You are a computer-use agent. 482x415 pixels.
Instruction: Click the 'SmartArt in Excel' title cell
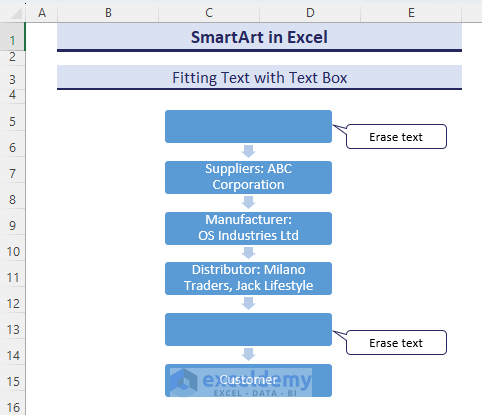(259, 37)
